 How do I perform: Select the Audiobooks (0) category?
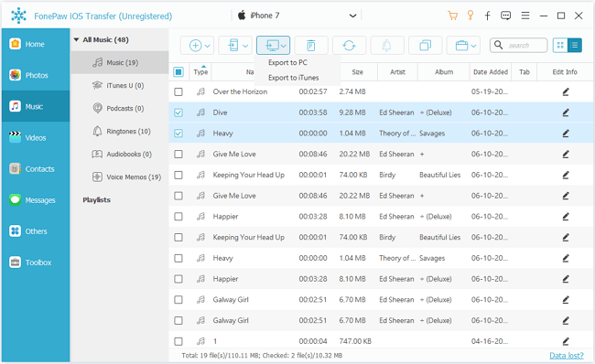coord(120,154)
